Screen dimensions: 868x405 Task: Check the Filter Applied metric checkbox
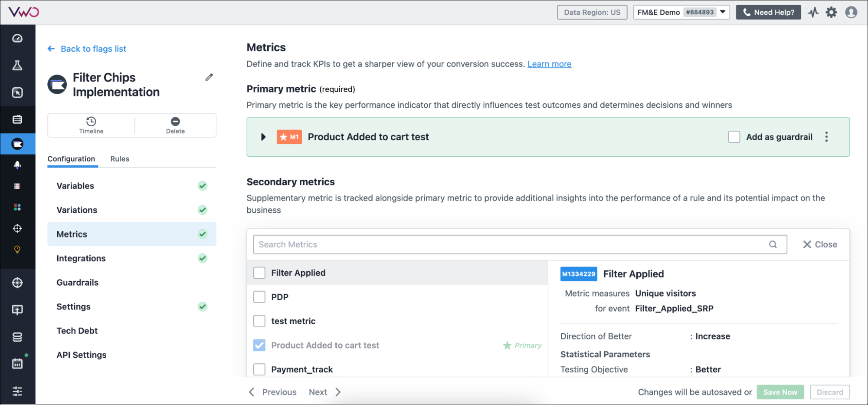(x=259, y=273)
